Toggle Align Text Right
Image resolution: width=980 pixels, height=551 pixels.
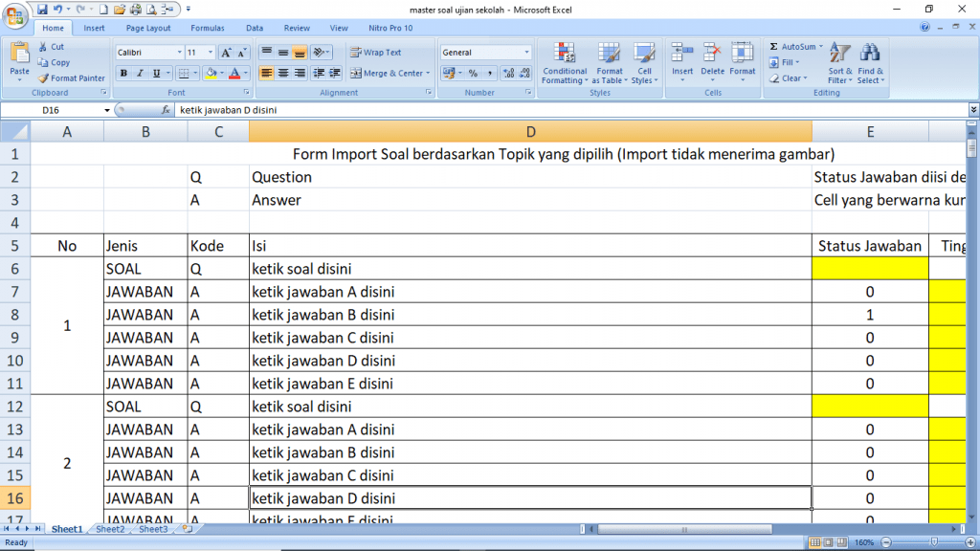pyautogui.click(x=300, y=73)
